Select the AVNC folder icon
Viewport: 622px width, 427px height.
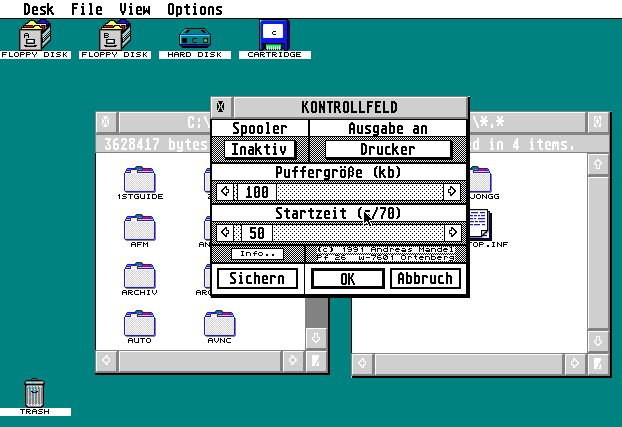click(x=219, y=323)
